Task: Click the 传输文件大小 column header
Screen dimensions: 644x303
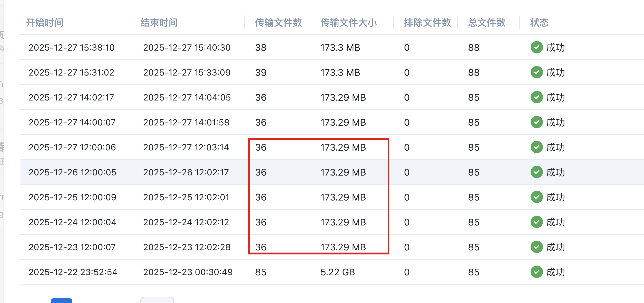Action: point(348,22)
